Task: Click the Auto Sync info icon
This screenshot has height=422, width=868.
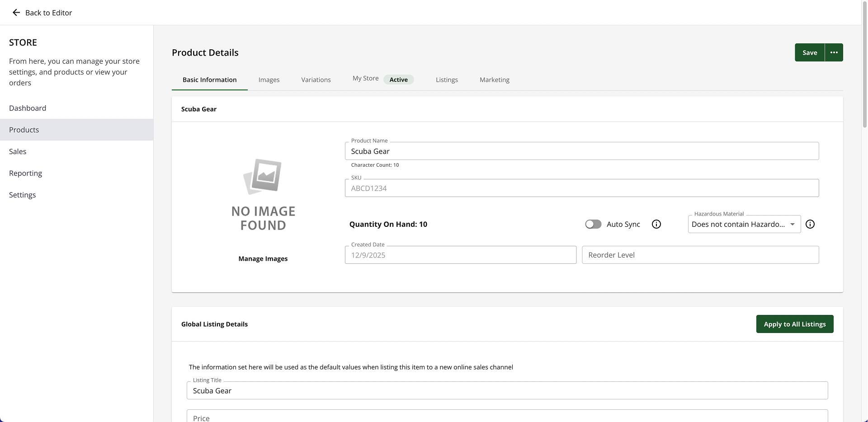Action: tap(656, 224)
